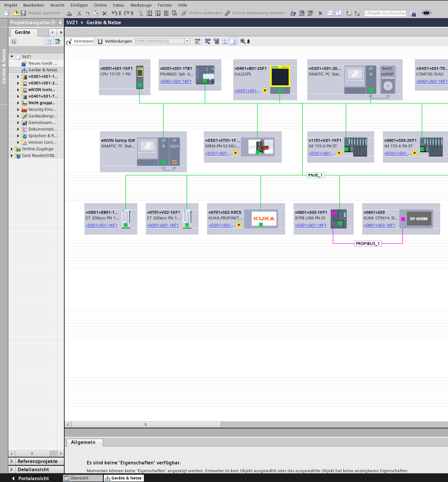The image size is (448, 482).
Task: Expand the eWON Isotc... tree node
Action: coord(18,90)
